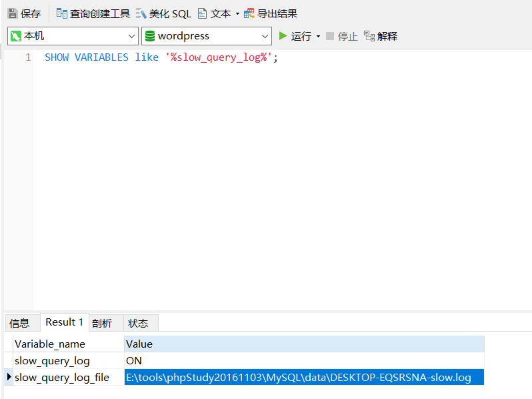Screen dimensions: 532x399
Task: Switch to the 状态 tab
Action: pyautogui.click(x=138, y=323)
